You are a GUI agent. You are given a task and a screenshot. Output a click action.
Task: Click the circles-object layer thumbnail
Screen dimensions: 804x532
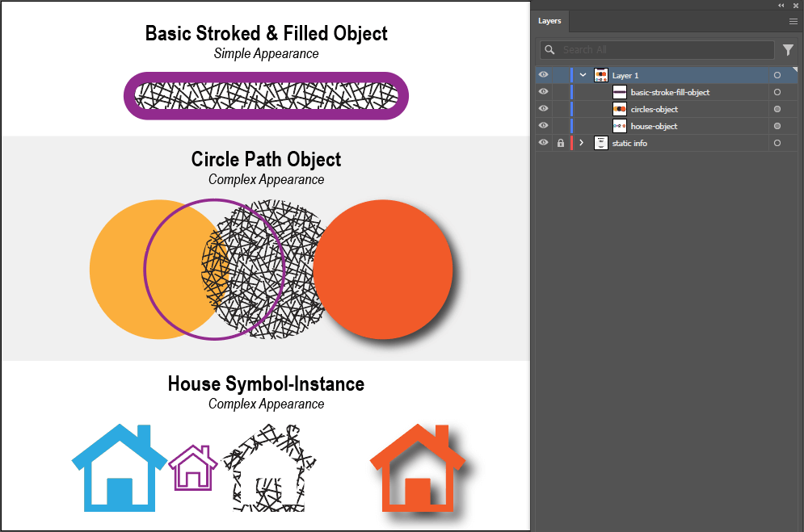(x=620, y=109)
